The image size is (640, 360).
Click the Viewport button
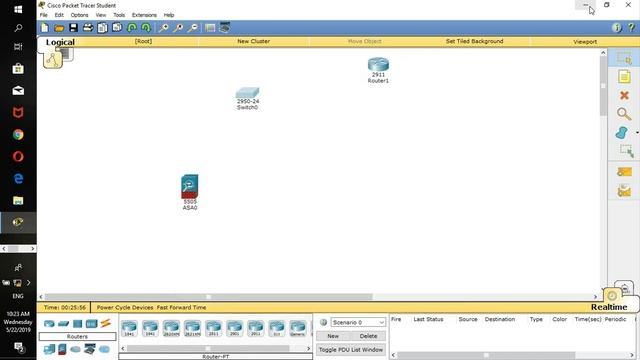(x=585, y=42)
